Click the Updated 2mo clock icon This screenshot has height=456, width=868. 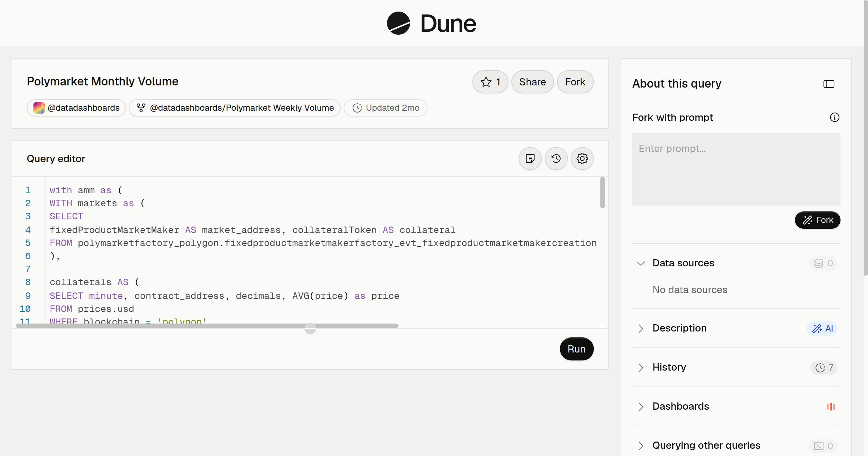[x=357, y=108]
